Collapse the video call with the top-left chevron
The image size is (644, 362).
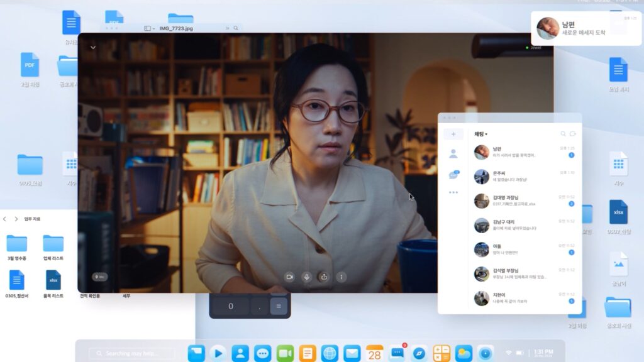(93, 47)
